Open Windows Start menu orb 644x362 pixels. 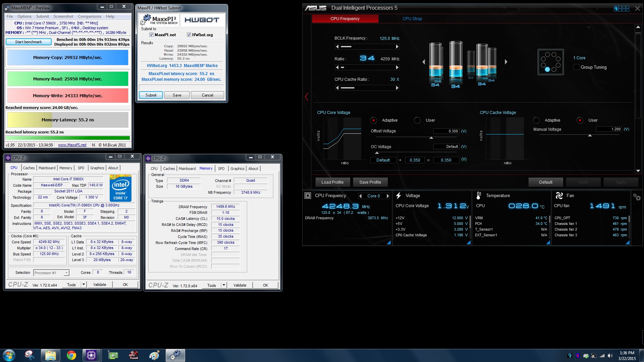click(x=9, y=355)
